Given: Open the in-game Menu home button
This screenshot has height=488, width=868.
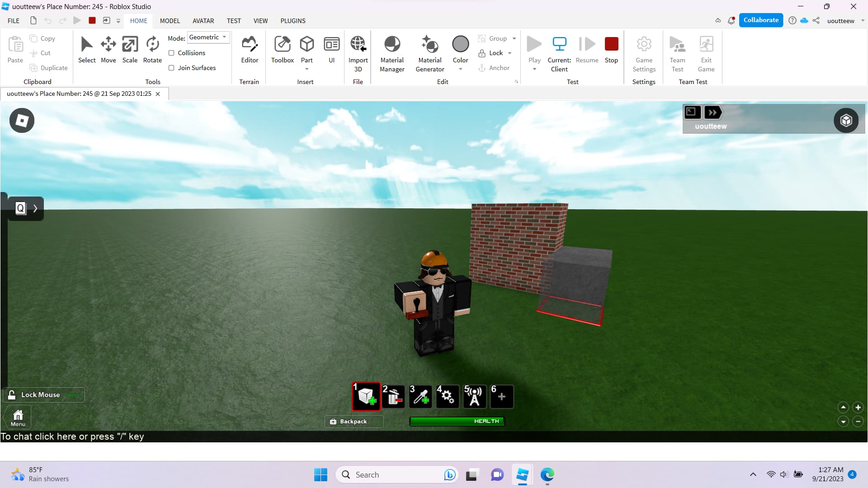Looking at the screenshot, I should [x=18, y=418].
